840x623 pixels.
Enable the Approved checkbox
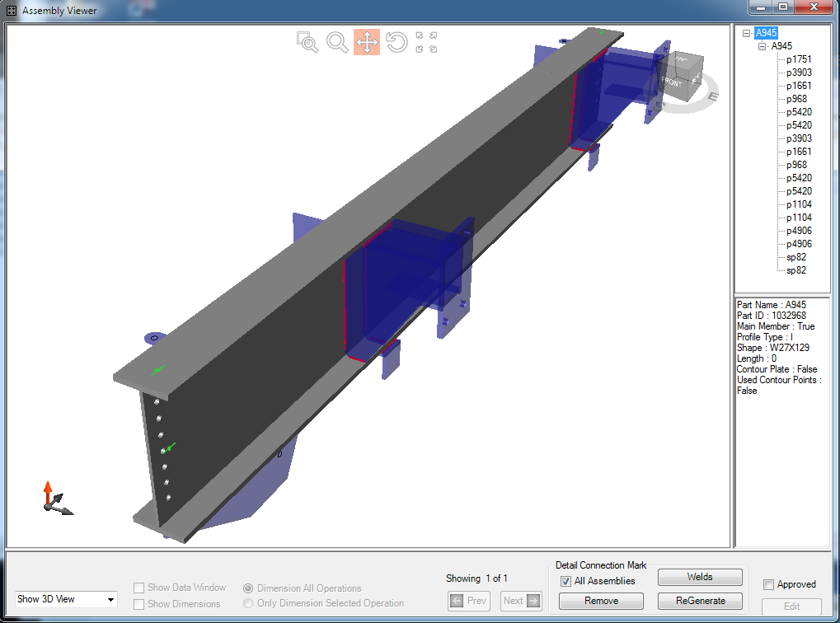pyautogui.click(x=769, y=584)
